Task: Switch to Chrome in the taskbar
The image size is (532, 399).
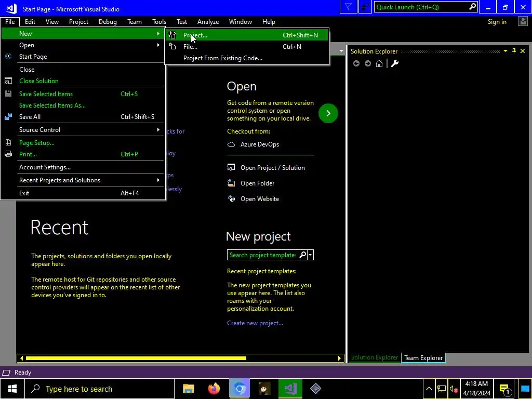Action: 239,389
